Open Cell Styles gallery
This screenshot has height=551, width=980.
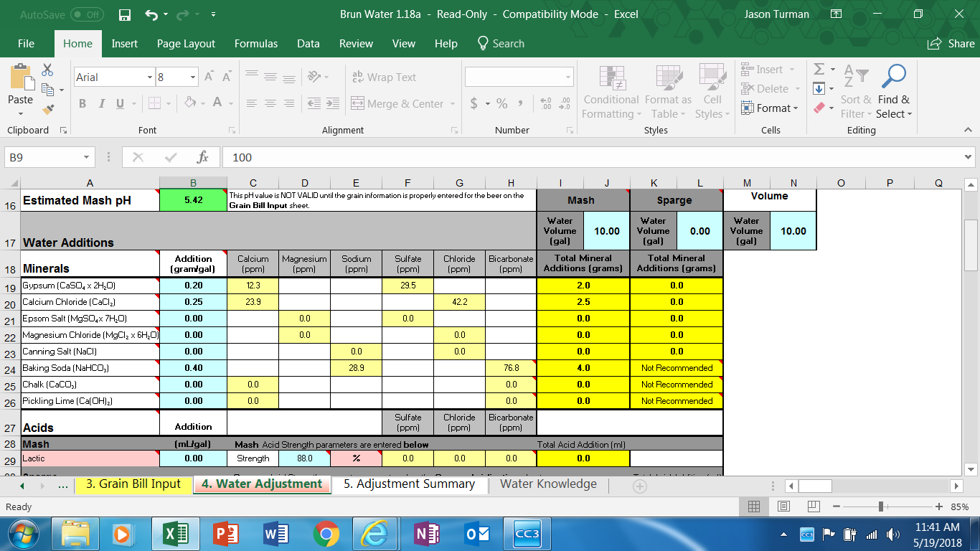coord(712,92)
